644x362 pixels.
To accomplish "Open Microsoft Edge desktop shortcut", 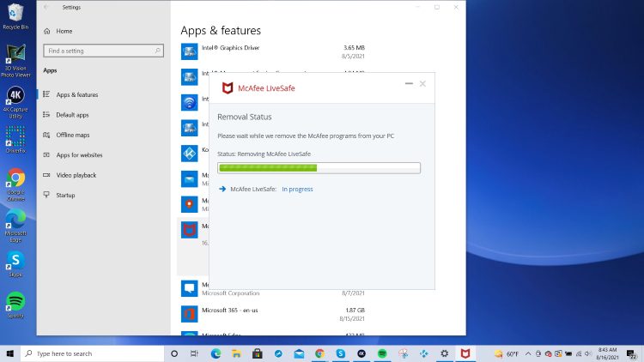I will point(15,226).
